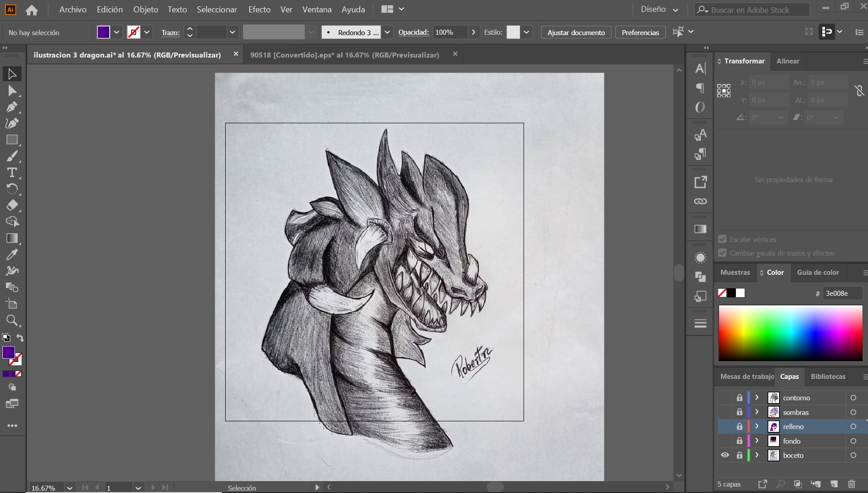Switch to the Muestras tab
The height and width of the screenshot is (493, 868).
[x=735, y=273]
